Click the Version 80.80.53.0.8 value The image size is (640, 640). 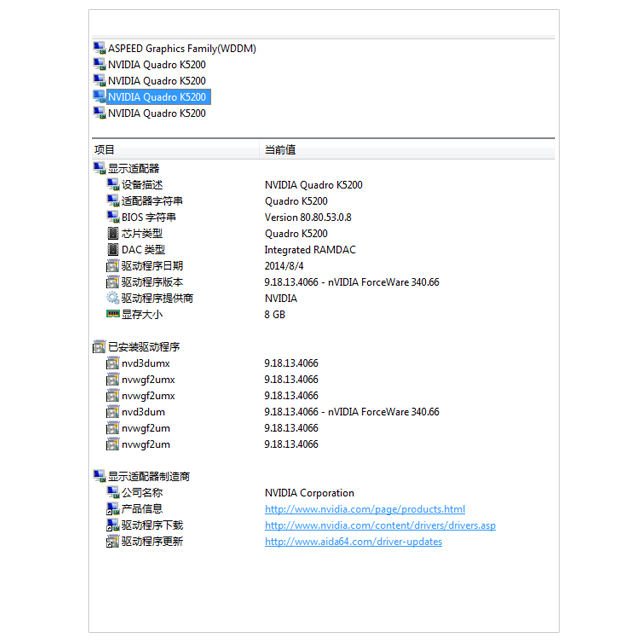[x=308, y=217]
